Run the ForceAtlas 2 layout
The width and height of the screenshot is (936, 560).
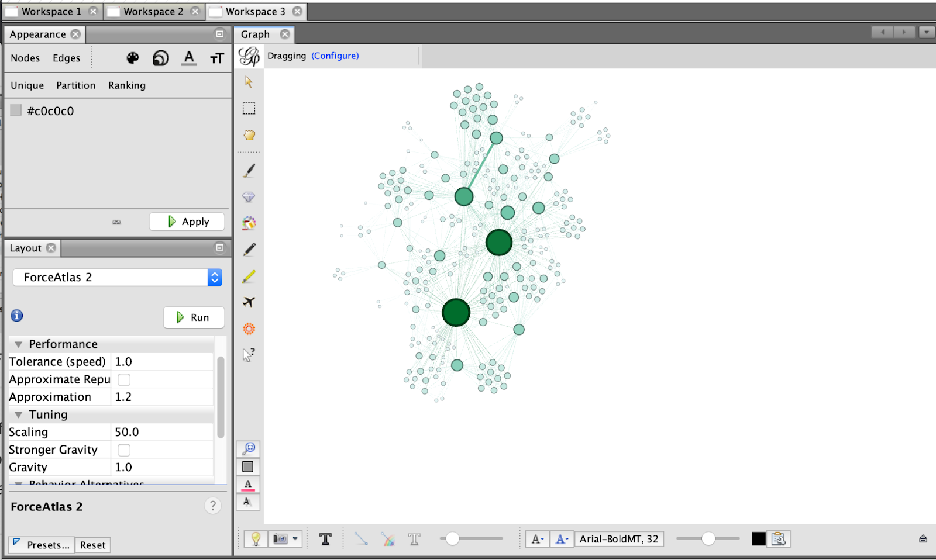pos(194,317)
